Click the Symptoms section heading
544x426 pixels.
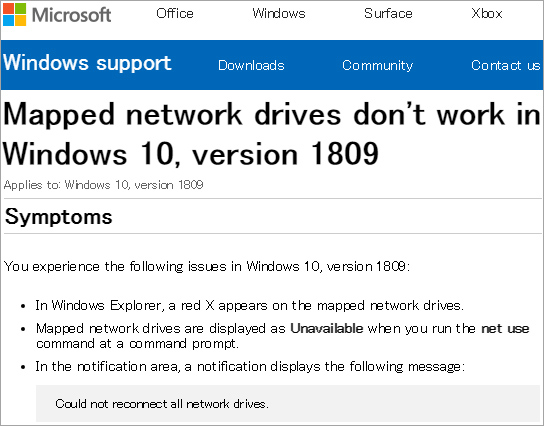59,217
